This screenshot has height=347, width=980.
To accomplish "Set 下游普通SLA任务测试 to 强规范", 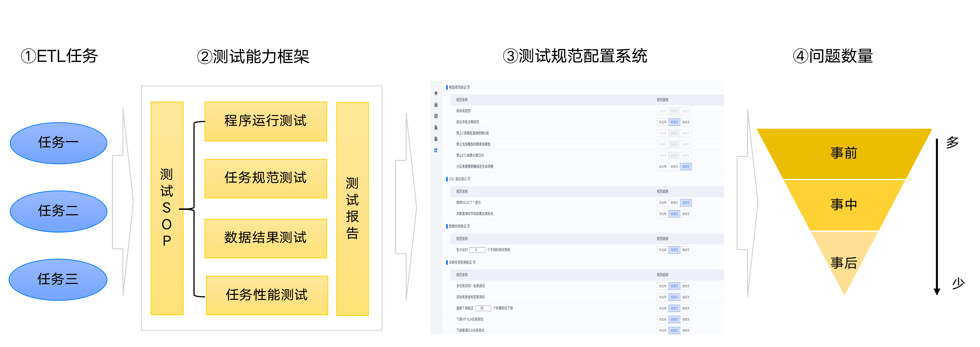I will pos(686,331).
